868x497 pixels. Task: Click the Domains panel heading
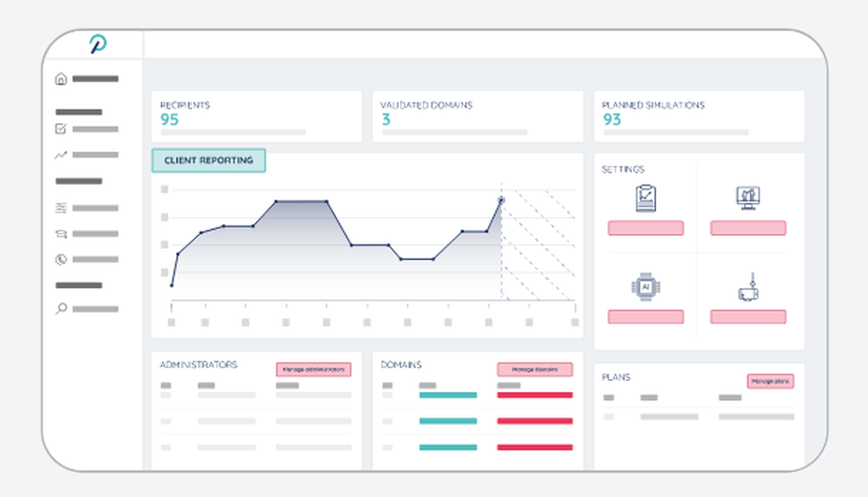point(401,364)
